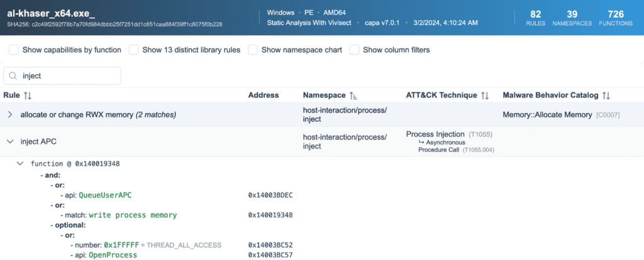Enable Show column filters checkbox
The image size is (644, 260).
pos(355,50)
